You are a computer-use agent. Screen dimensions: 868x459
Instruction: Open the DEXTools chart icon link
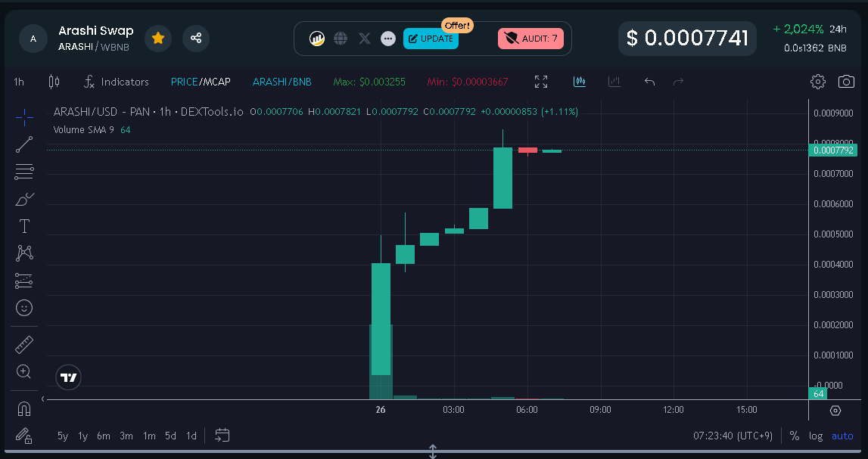(x=316, y=39)
